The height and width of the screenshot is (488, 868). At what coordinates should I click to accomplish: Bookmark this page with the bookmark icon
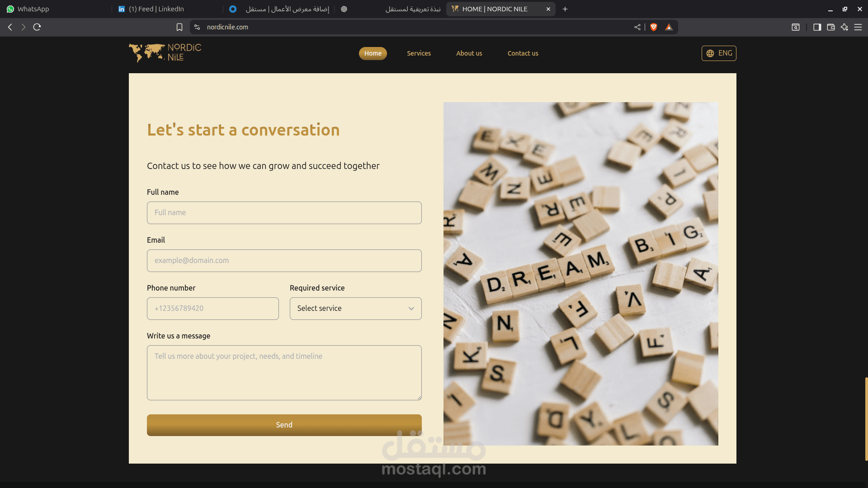click(x=179, y=27)
